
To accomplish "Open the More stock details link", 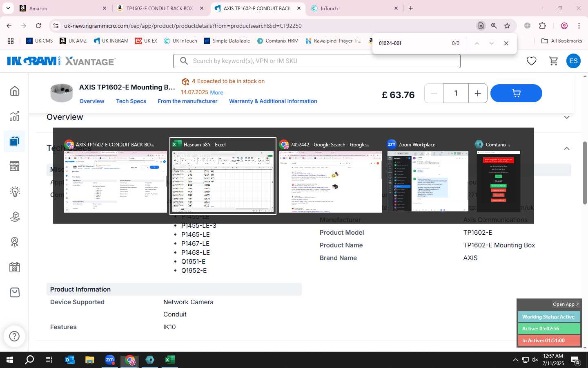I will point(216,93).
